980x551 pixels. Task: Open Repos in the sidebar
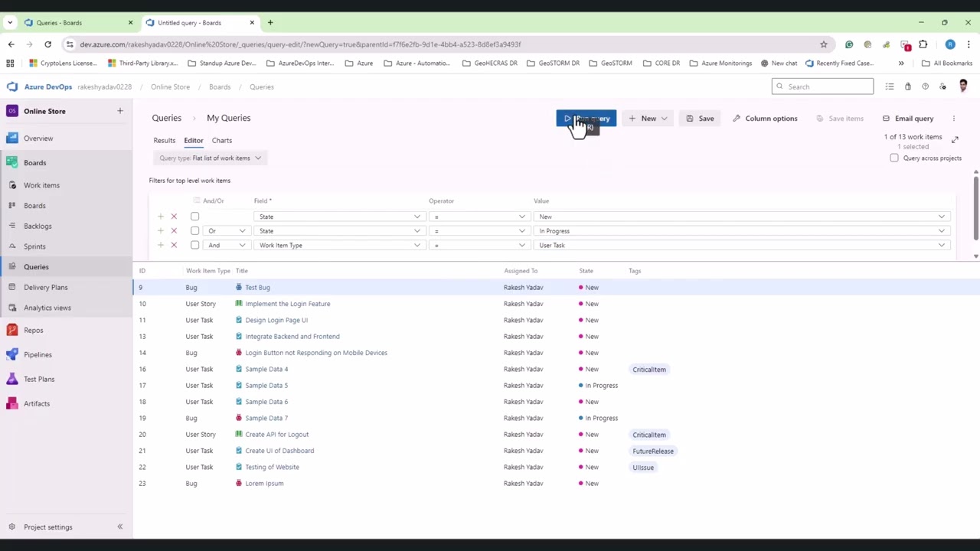tap(33, 331)
